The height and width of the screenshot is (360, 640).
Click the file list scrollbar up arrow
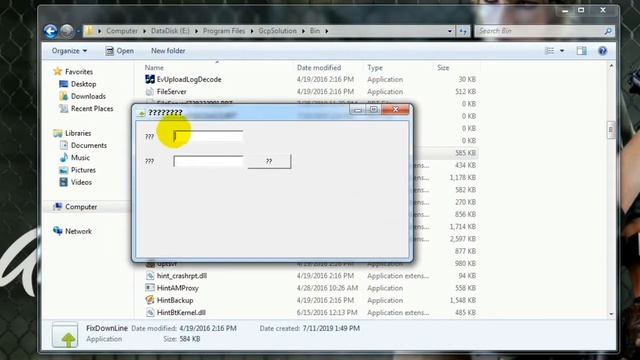pos(611,67)
